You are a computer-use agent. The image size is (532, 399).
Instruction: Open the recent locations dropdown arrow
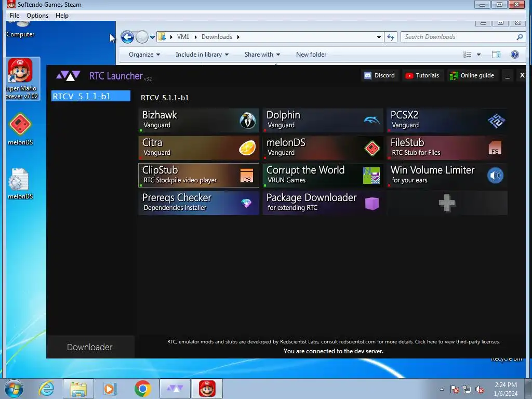152,37
